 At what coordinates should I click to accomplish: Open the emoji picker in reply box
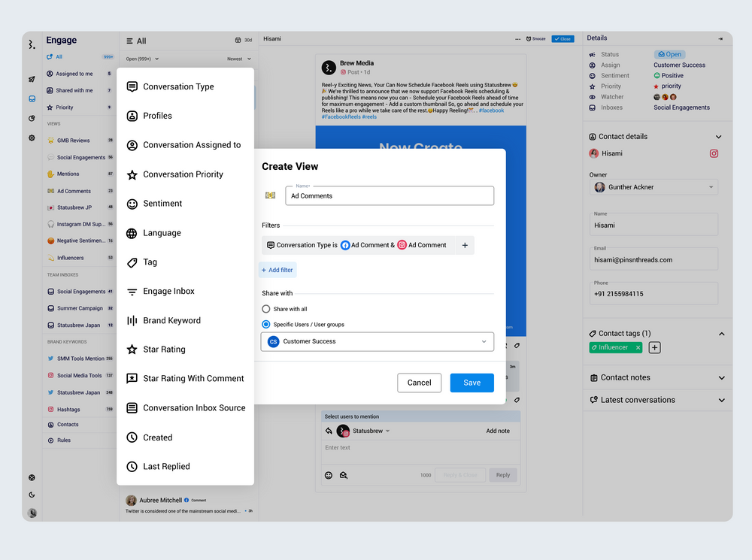329,475
